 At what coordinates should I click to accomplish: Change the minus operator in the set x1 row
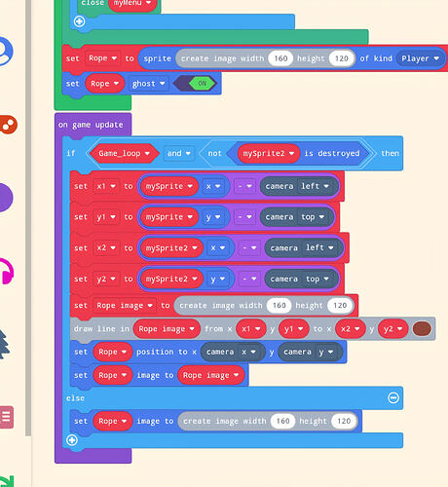(244, 186)
